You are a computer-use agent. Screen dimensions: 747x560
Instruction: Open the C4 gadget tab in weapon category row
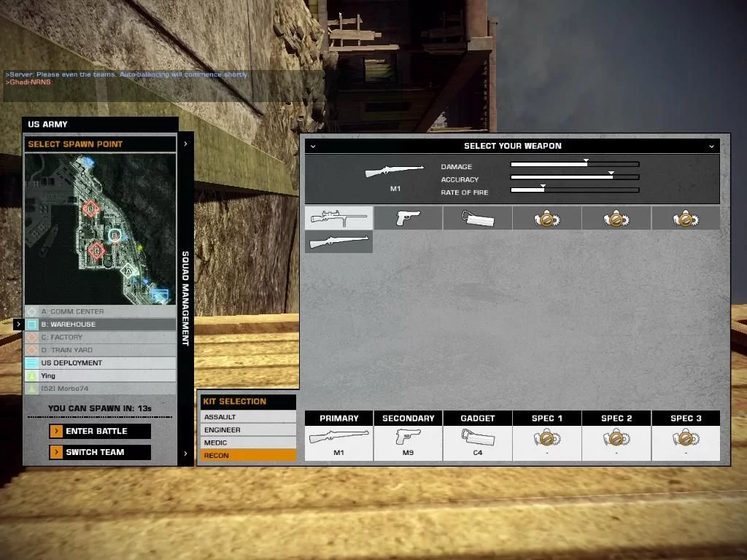pyautogui.click(x=477, y=218)
